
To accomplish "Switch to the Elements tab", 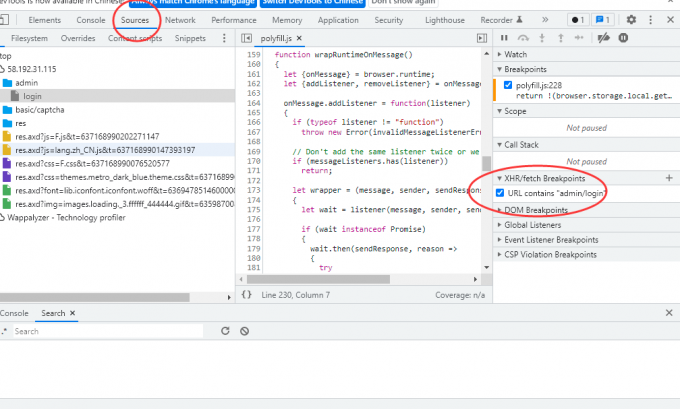I will click(45, 20).
